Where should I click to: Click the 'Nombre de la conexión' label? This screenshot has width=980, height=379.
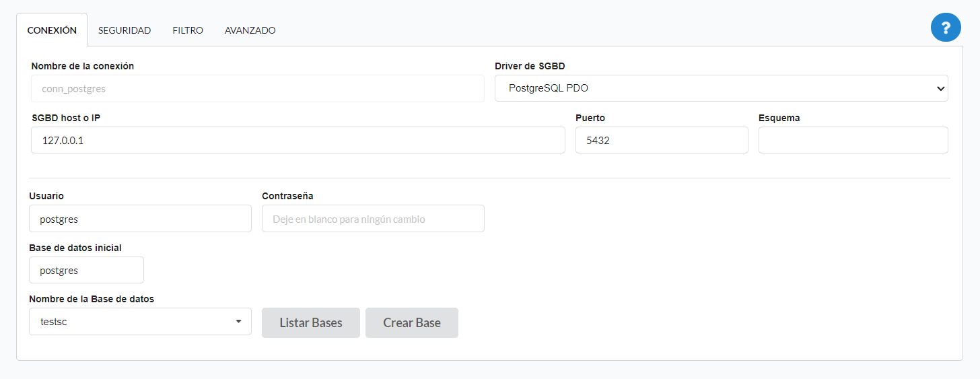coord(82,66)
